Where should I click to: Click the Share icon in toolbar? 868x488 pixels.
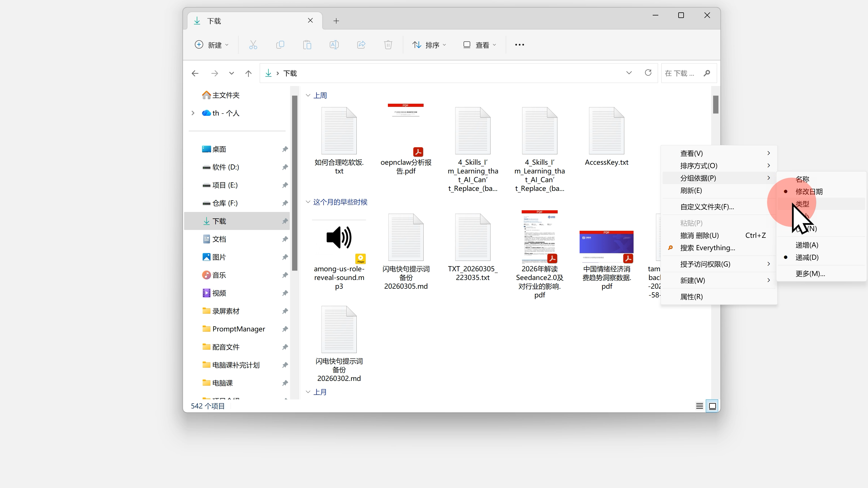coord(361,45)
